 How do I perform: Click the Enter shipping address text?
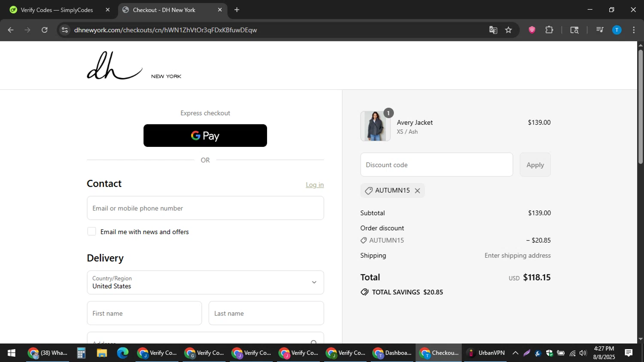coord(518,256)
